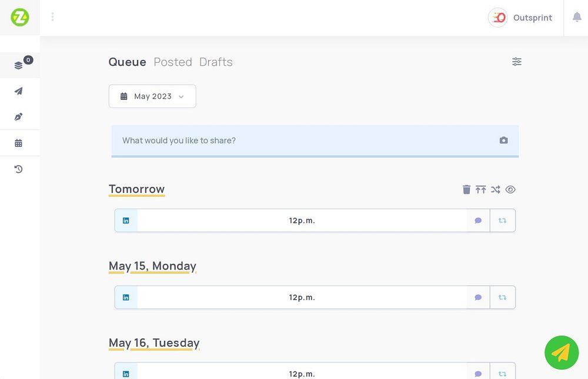
Task: Toggle the eye visibility icon for Tomorrow
Action: click(510, 189)
